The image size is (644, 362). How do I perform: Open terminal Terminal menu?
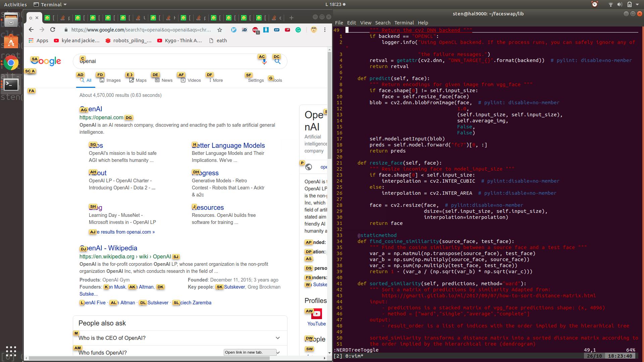click(x=404, y=22)
